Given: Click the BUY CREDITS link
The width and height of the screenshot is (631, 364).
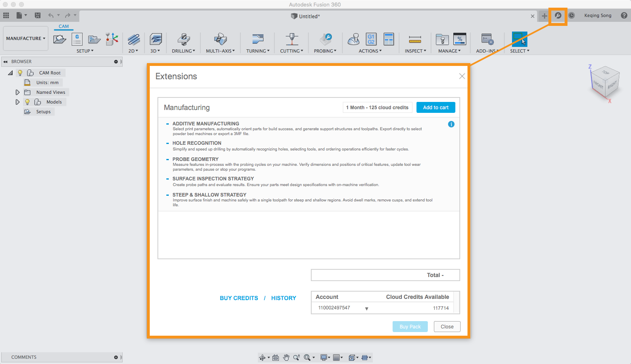Looking at the screenshot, I should (x=239, y=298).
